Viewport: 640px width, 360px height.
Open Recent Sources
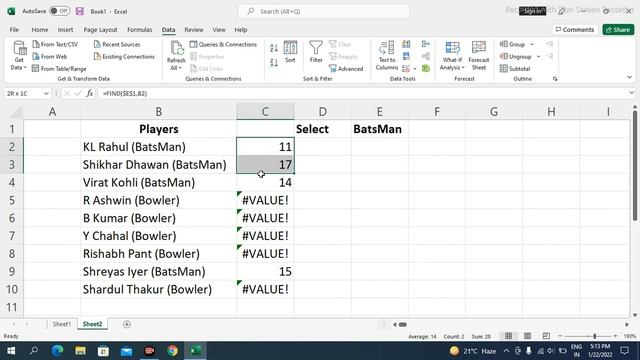coord(117,44)
